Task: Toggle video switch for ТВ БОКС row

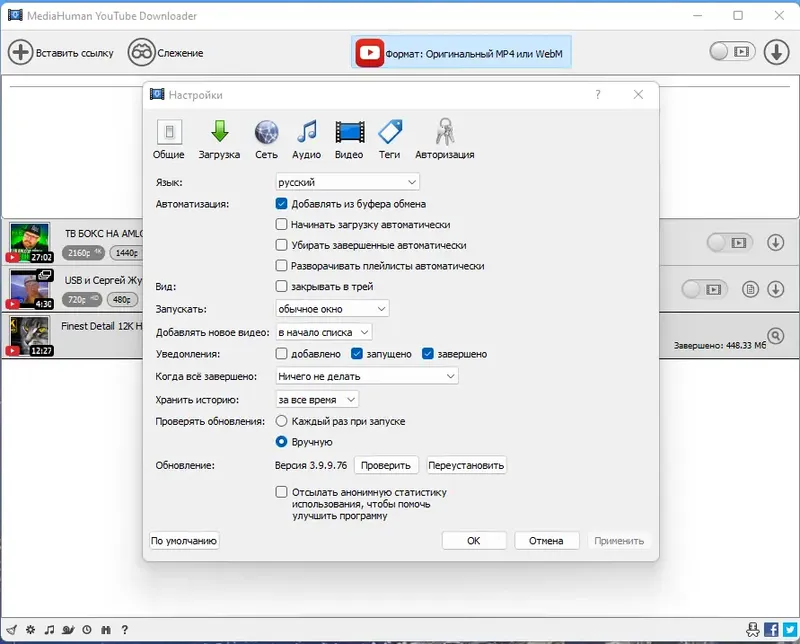Action: coord(730,243)
